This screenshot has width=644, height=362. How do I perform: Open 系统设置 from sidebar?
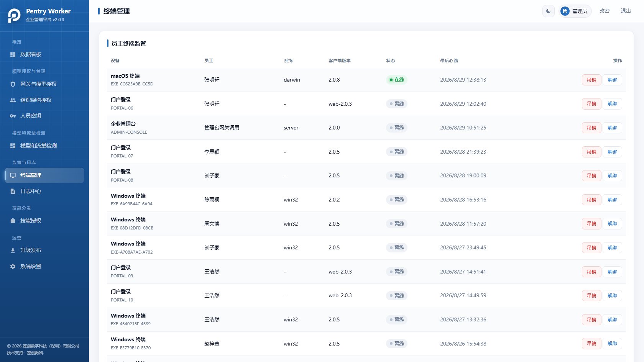tap(44, 267)
